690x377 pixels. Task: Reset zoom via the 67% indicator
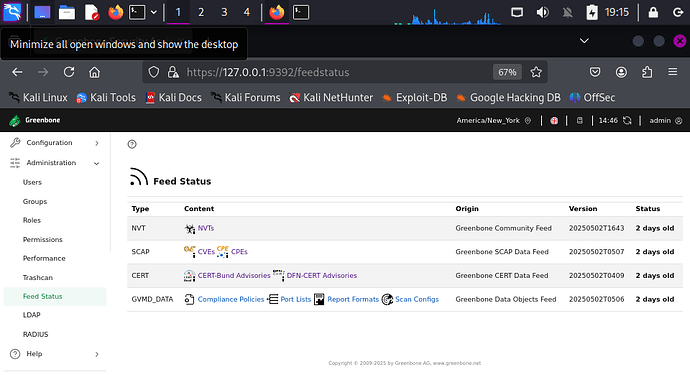pyautogui.click(x=507, y=72)
